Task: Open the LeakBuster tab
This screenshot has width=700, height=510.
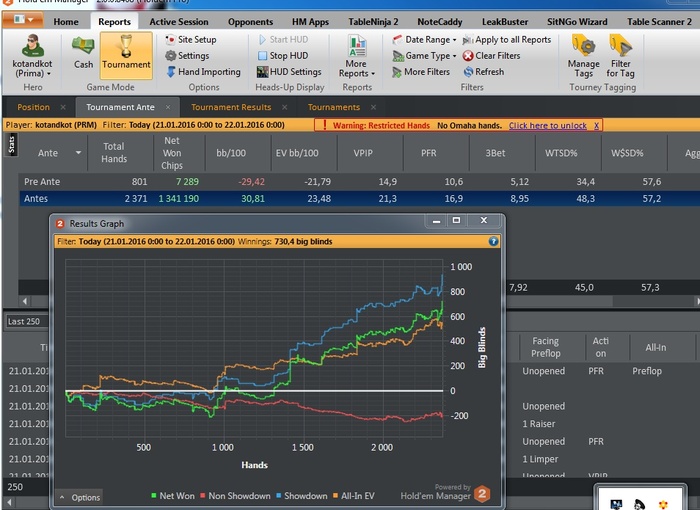Action: [x=505, y=22]
